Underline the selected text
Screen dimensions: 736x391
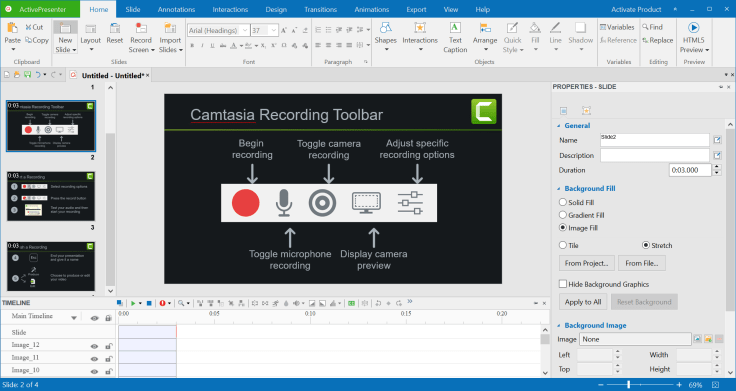pos(212,46)
